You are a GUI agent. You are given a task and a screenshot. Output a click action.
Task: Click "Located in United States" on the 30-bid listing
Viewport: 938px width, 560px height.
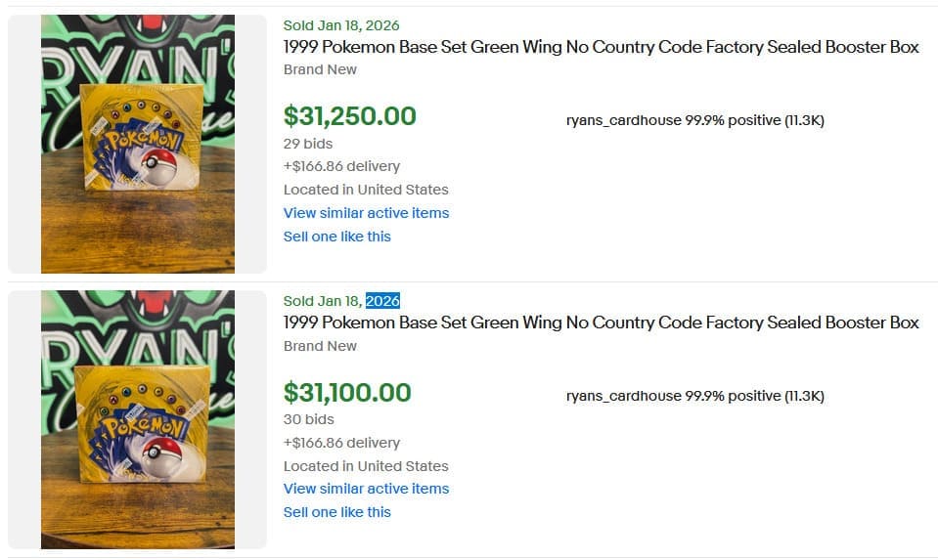pyautogui.click(x=366, y=466)
